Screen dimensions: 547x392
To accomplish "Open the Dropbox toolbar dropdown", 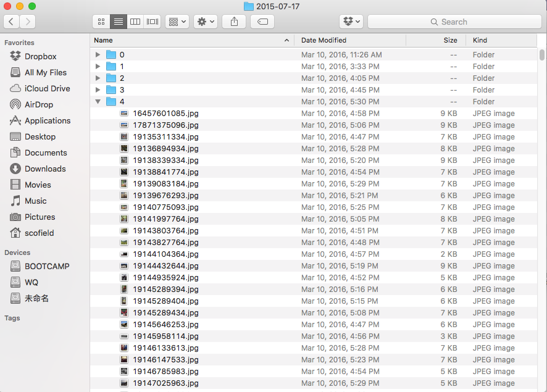I will click(x=351, y=22).
